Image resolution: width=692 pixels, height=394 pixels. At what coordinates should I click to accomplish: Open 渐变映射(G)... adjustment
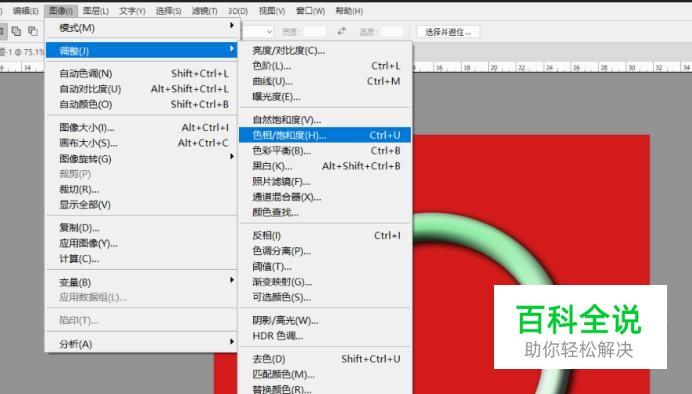coord(325,282)
